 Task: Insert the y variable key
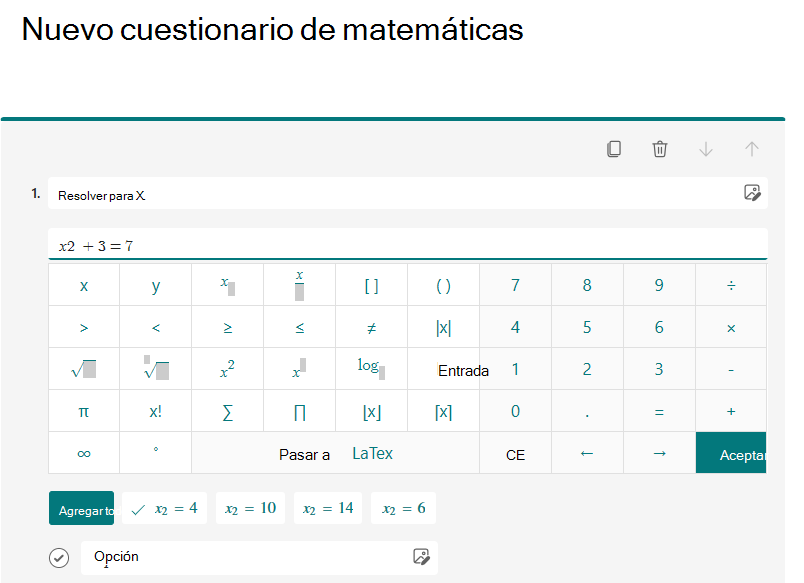point(156,285)
